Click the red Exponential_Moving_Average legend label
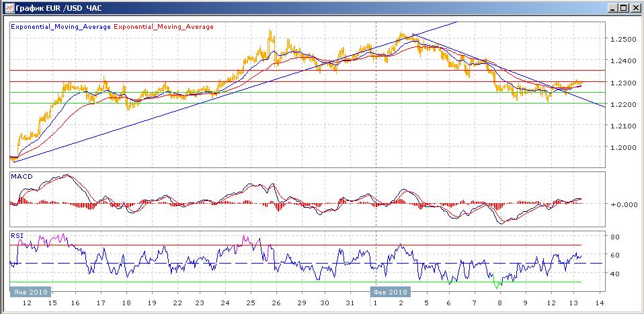This screenshot has width=644, height=314. click(163, 27)
